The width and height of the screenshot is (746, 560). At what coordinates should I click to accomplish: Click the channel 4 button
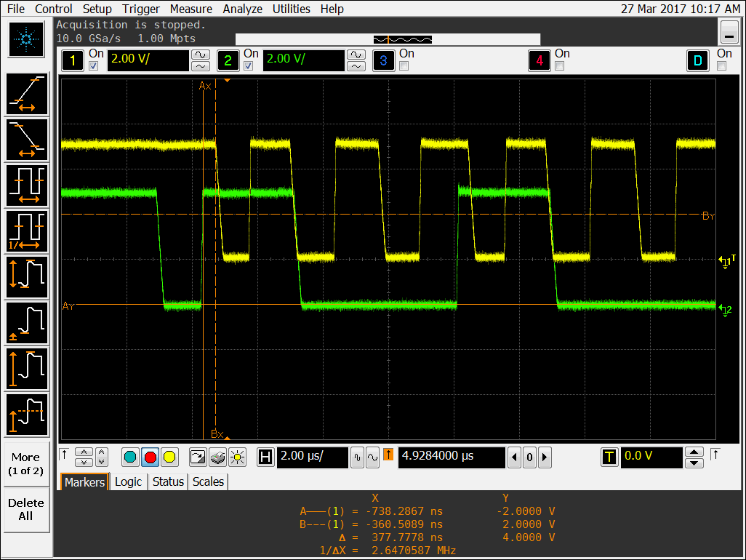(539, 60)
